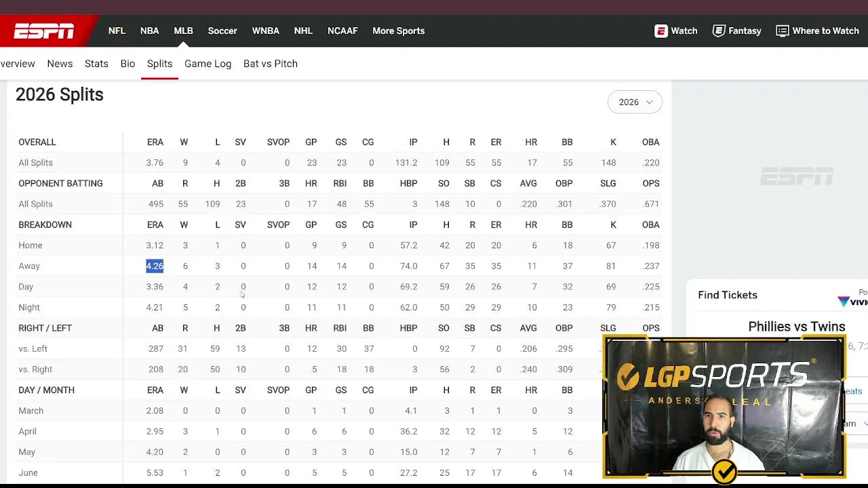Click the Away OBA value .237

point(651,266)
